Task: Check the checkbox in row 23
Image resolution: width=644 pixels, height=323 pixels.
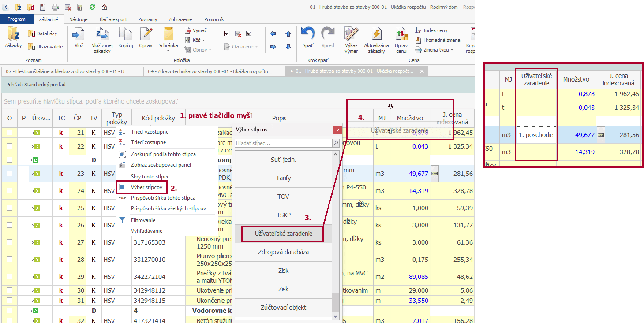Action: click(9, 174)
